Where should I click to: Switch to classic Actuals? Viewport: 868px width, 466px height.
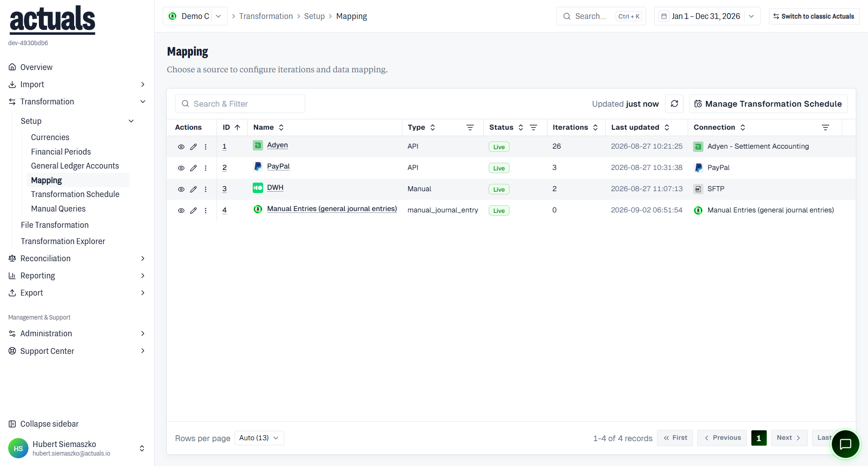point(814,16)
